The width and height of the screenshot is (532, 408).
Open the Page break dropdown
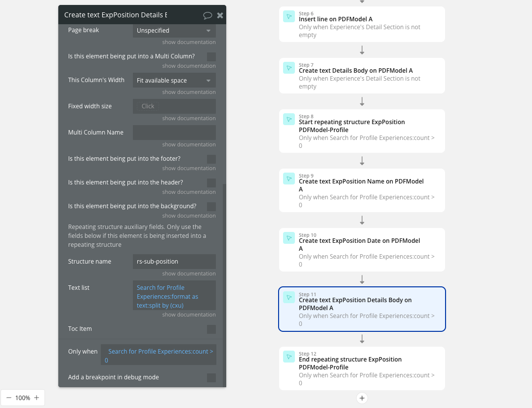pyautogui.click(x=174, y=31)
